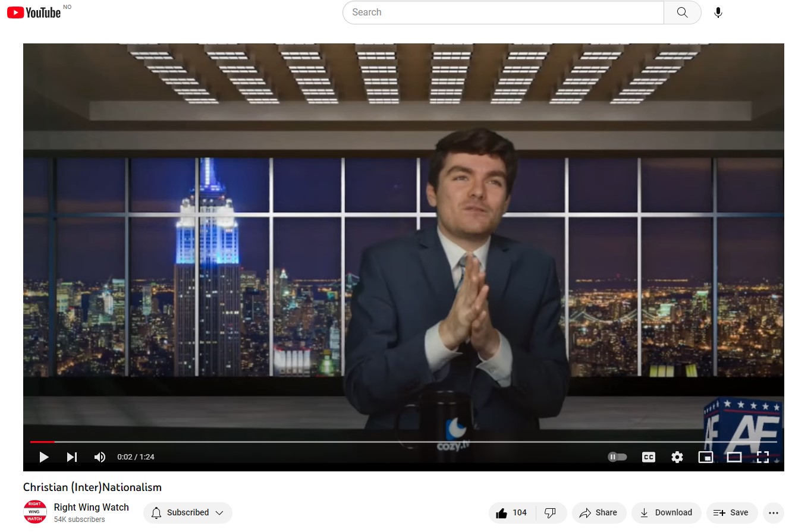Click the magnifying glass search button

point(683,12)
